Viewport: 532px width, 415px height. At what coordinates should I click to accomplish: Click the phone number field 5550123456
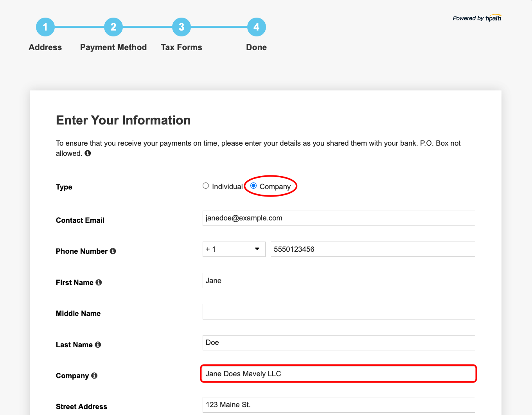click(x=373, y=249)
